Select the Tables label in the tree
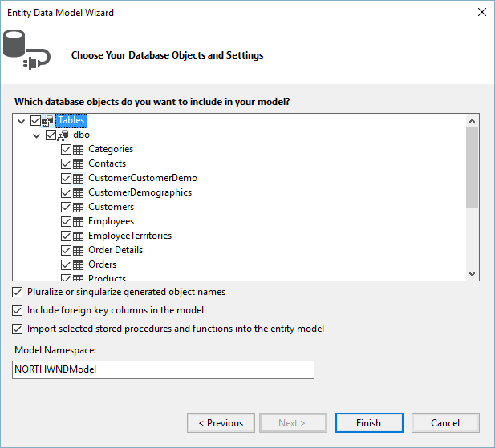Image resolution: width=495 pixels, height=448 pixels. (71, 120)
